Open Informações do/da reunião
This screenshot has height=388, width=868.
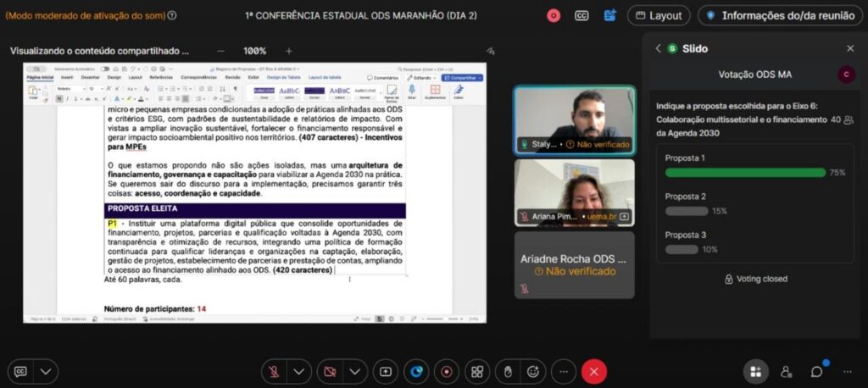(780, 15)
